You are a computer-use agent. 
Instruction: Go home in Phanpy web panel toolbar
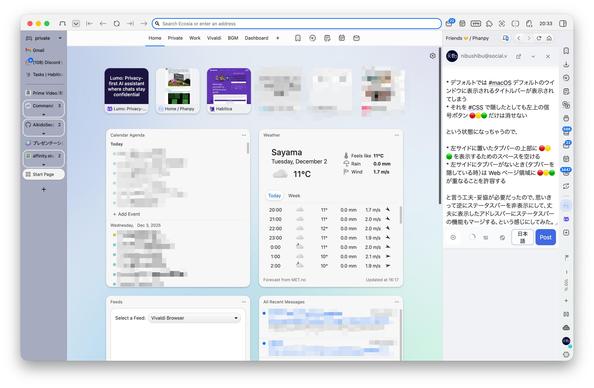549,38
